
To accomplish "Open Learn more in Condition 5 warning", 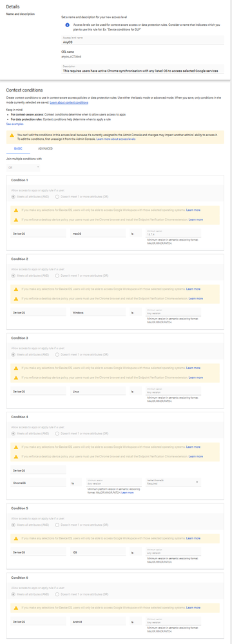I will tap(193, 538).
